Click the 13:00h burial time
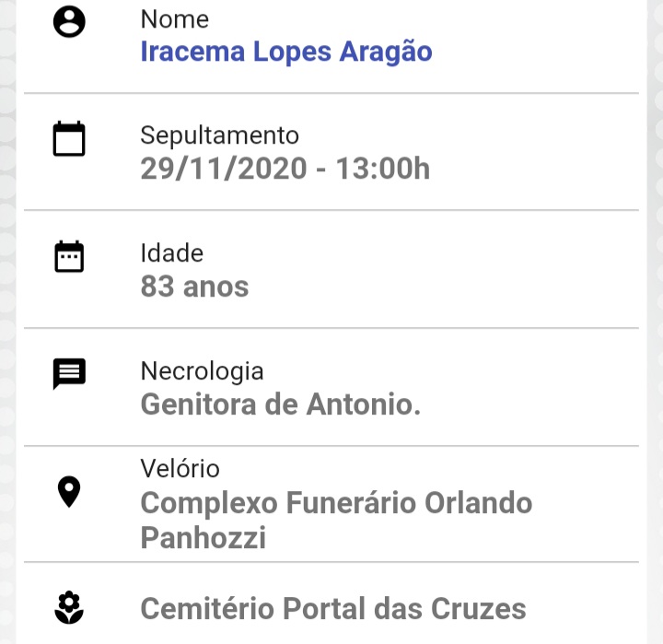The image size is (663, 644). [x=383, y=169]
